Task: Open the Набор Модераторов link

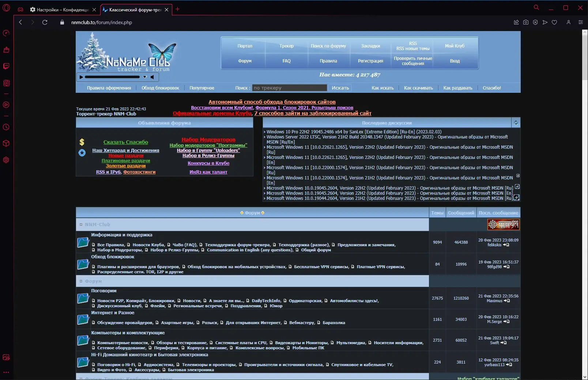Action: click(208, 140)
